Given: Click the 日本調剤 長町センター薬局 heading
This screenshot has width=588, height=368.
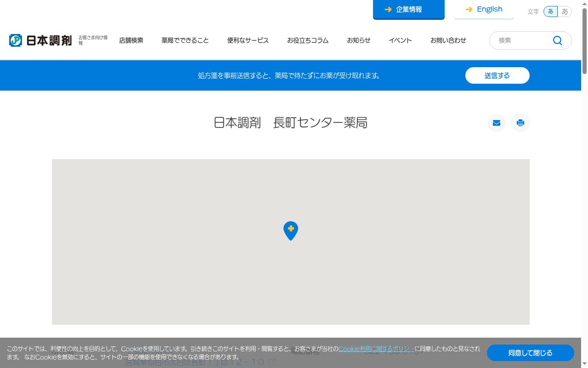Looking at the screenshot, I should (x=291, y=123).
